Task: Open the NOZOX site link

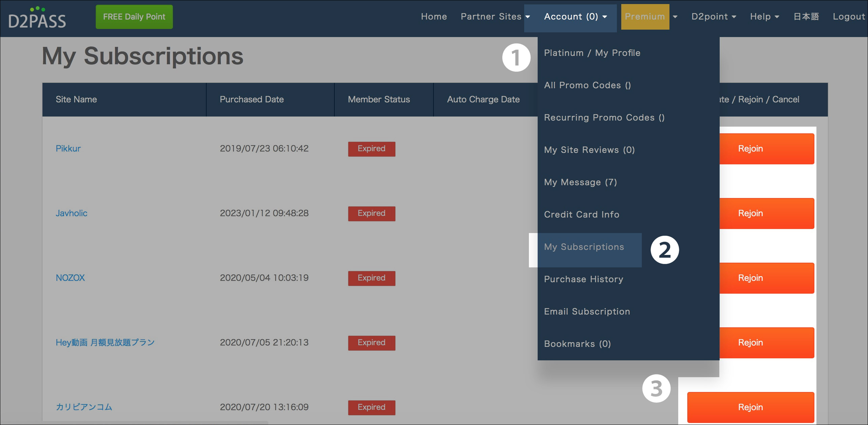Action: (70, 278)
